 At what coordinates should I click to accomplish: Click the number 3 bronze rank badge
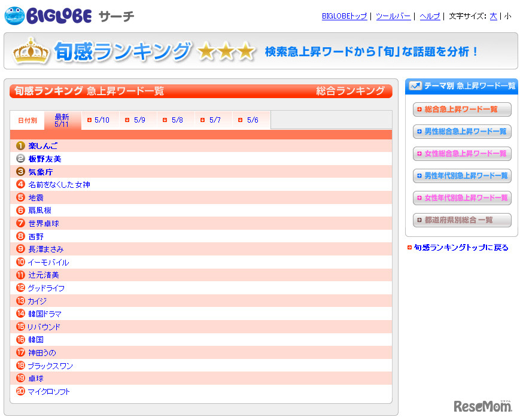point(20,172)
